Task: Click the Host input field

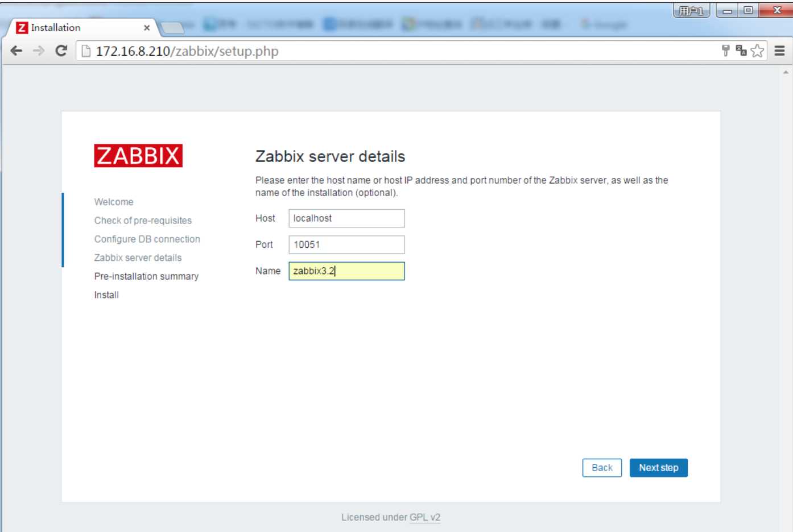Action: coord(346,218)
